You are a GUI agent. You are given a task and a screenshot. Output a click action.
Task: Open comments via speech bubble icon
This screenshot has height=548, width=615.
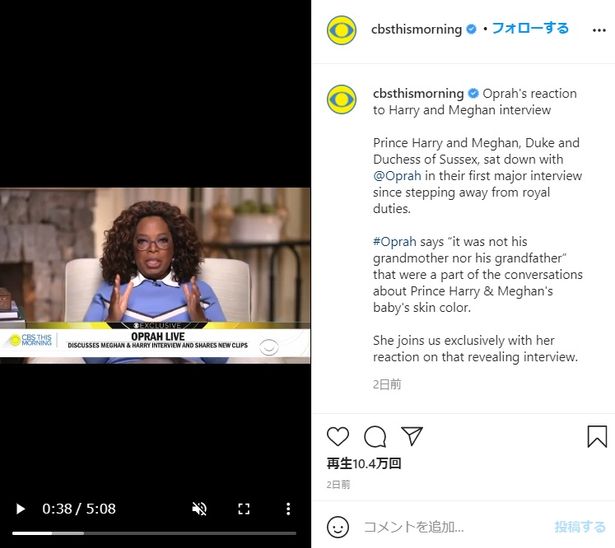tap(375, 436)
